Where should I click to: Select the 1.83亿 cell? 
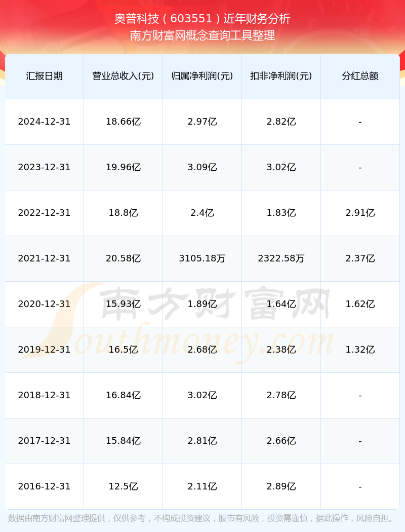coord(281,213)
